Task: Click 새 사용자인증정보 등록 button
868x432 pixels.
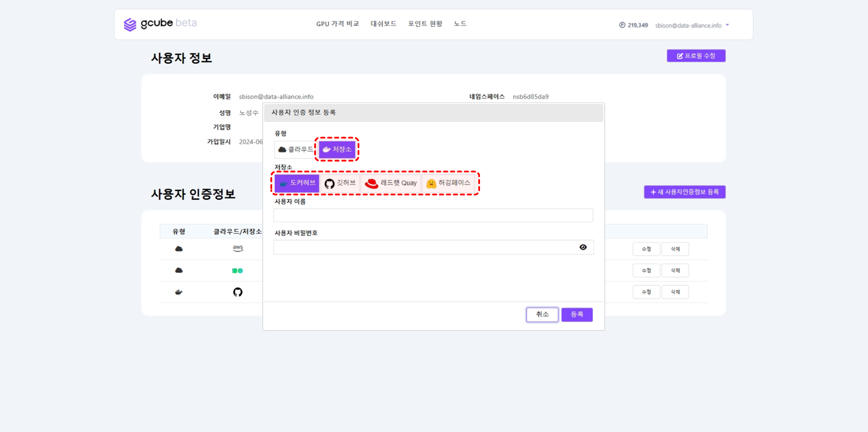Action: coord(684,192)
